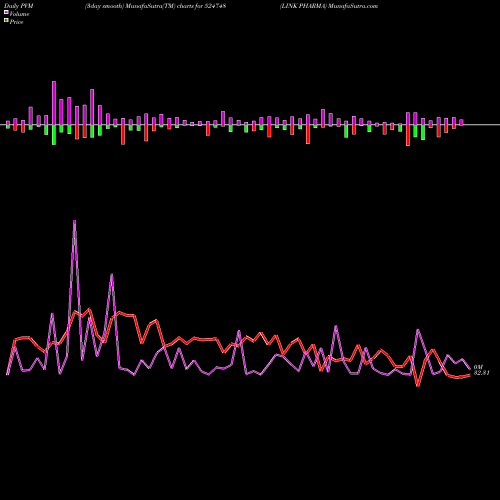Select the 'Volume' legend label

coord(19,14)
